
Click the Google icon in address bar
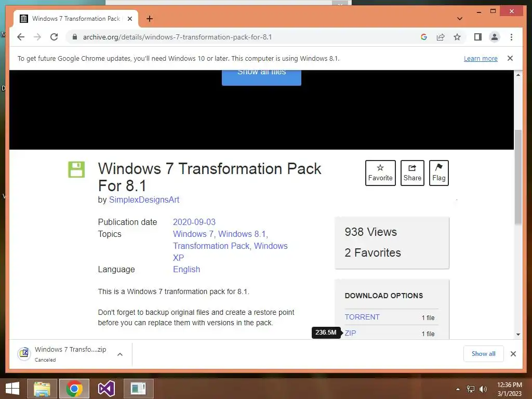(424, 37)
